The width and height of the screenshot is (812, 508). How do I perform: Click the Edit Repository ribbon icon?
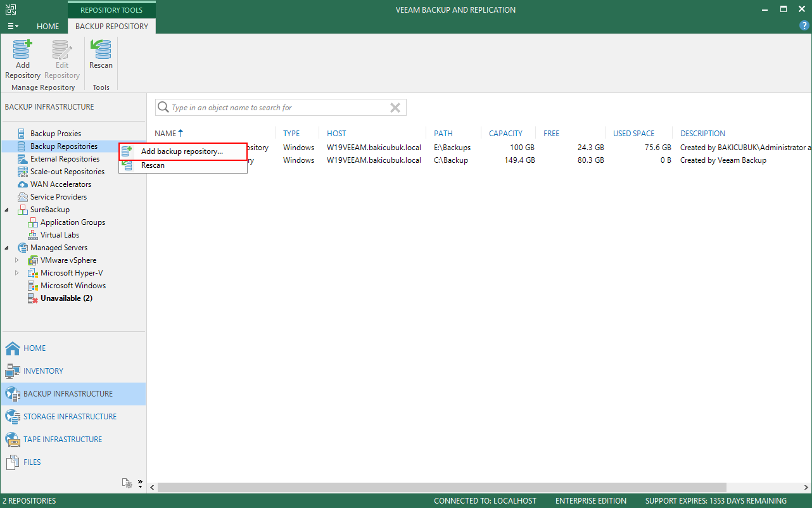pyautogui.click(x=61, y=60)
